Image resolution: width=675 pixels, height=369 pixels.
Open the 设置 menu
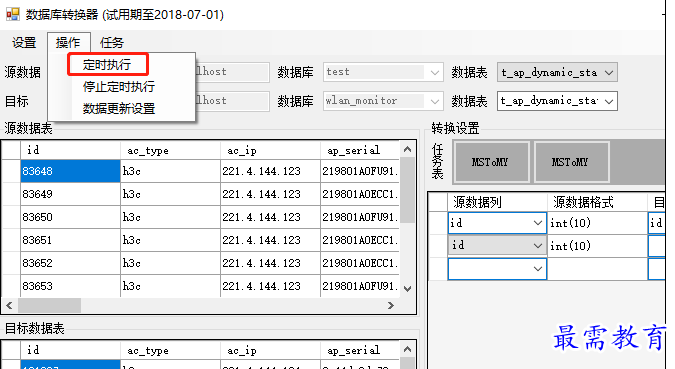tap(24, 43)
